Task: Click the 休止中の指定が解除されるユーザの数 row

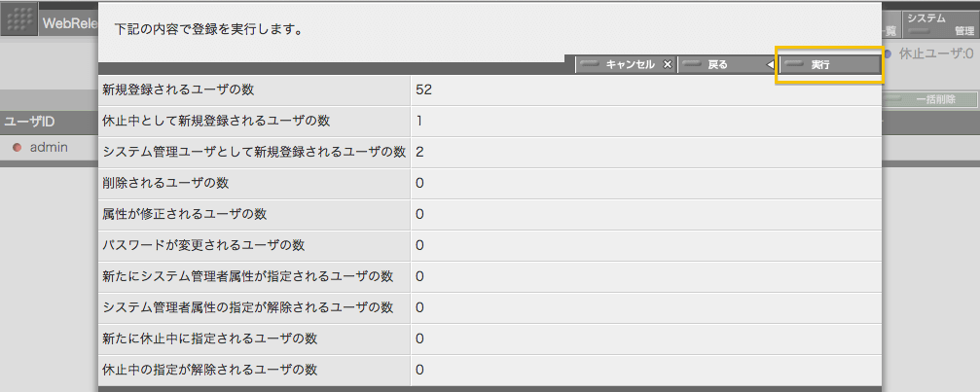Action: pos(490,371)
